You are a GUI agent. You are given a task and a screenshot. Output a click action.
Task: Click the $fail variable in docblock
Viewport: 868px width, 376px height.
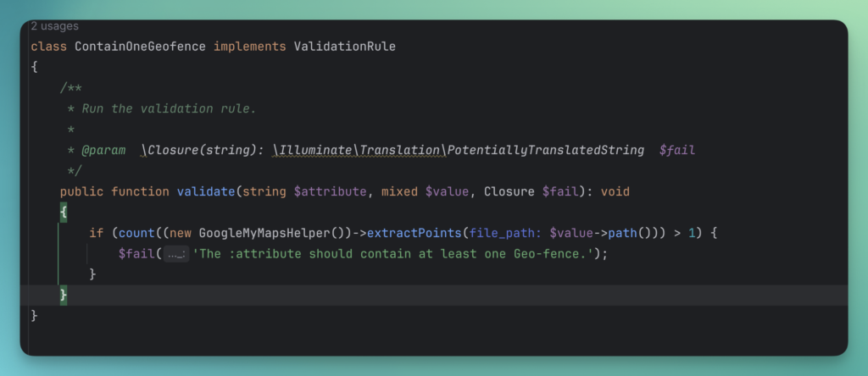[x=677, y=150]
